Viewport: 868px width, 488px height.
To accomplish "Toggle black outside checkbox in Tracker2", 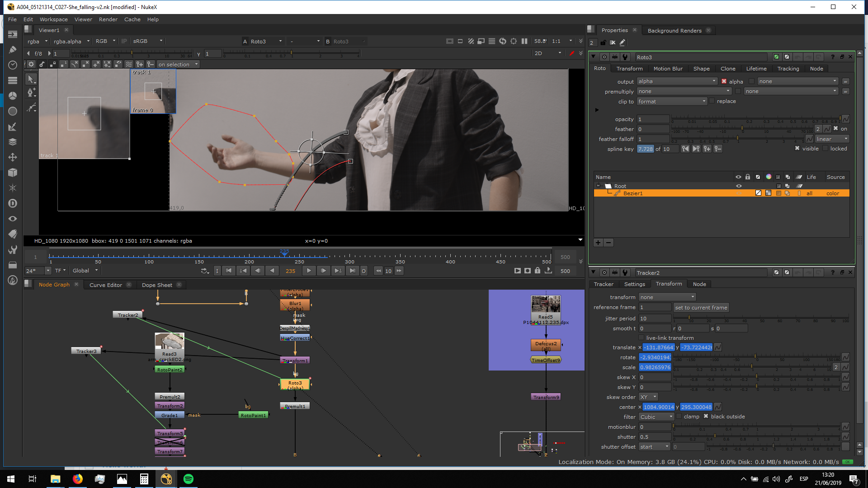I will 706,417.
